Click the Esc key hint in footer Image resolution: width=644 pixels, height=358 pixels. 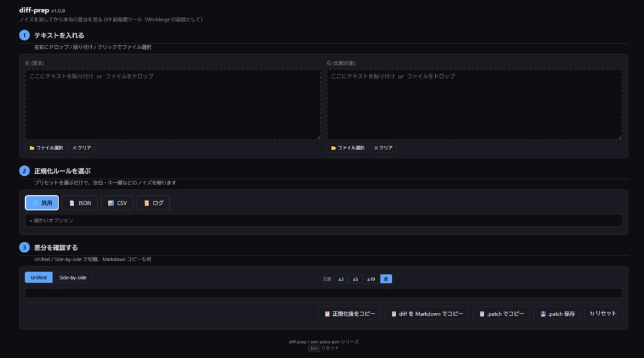point(314,348)
